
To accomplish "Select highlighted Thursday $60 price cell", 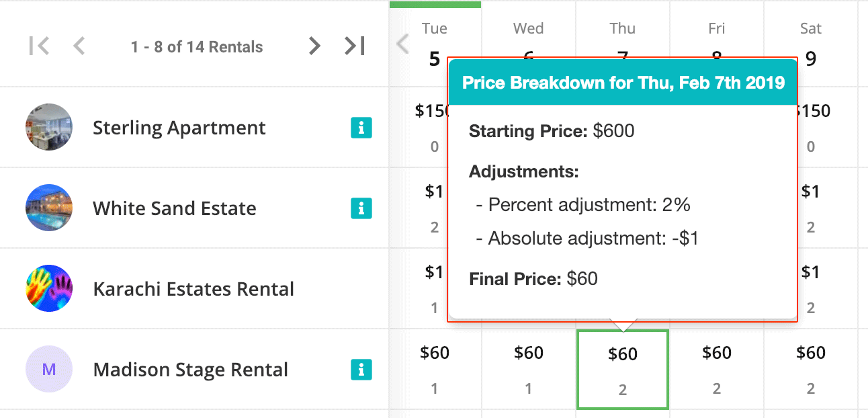I will coord(623,369).
